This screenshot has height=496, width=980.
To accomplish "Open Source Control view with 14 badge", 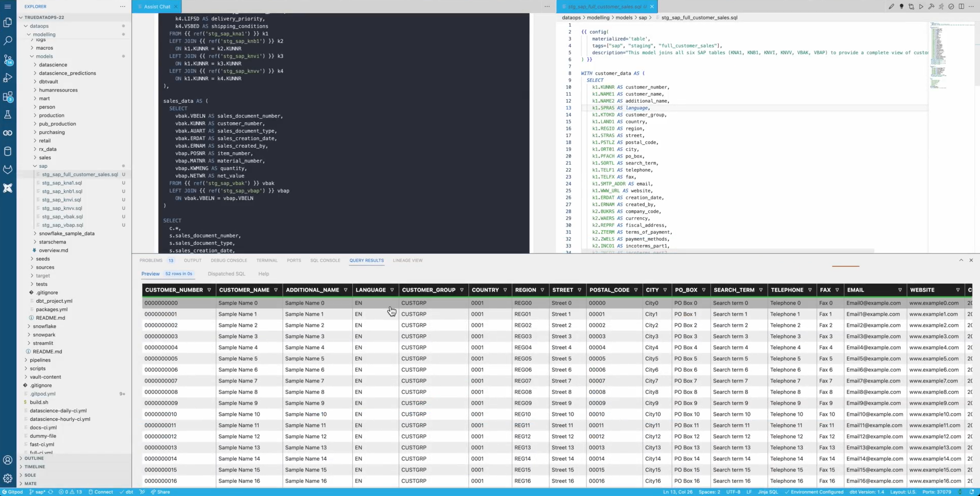I will click(8, 59).
